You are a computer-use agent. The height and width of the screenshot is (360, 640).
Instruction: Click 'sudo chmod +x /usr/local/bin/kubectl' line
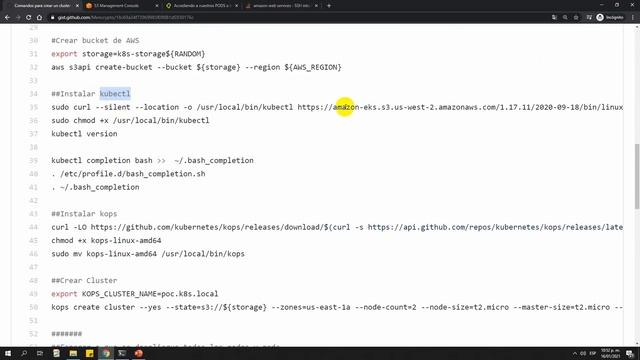tap(130, 120)
